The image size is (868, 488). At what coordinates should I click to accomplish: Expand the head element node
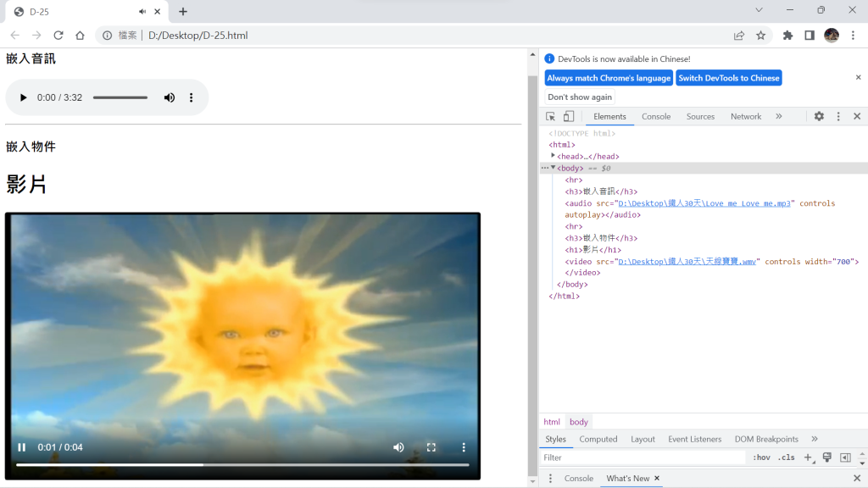(553, 156)
